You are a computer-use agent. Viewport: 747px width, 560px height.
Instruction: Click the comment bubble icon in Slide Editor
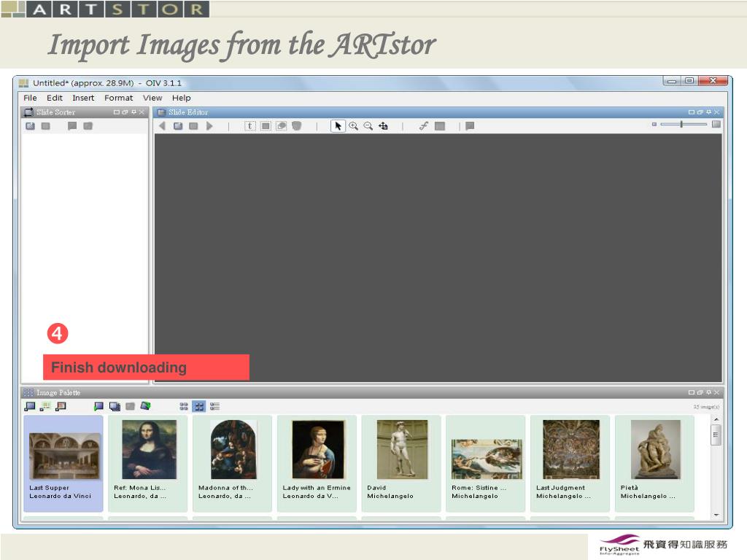point(470,125)
